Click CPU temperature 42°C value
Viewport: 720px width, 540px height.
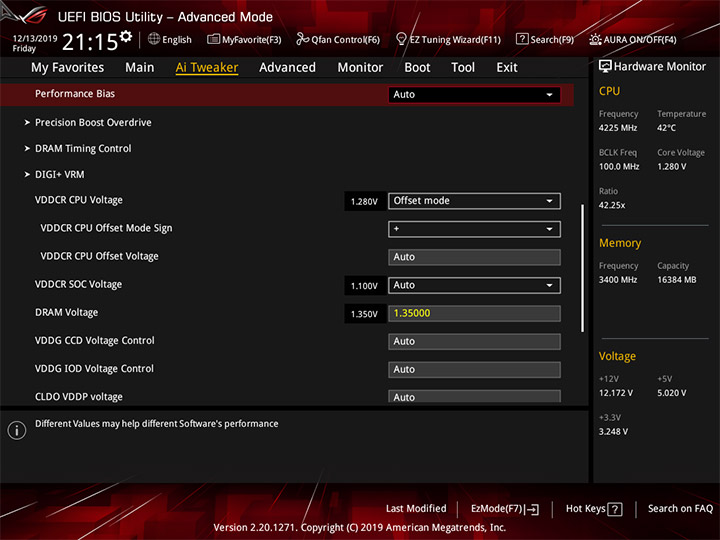[666, 128]
